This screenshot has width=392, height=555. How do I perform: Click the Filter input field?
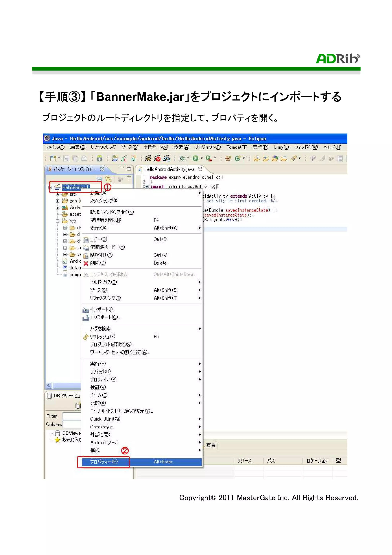tap(72, 416)
